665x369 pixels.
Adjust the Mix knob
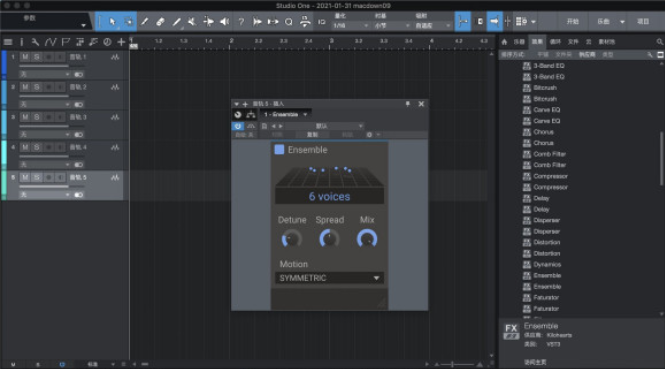(x=367, y=239)
